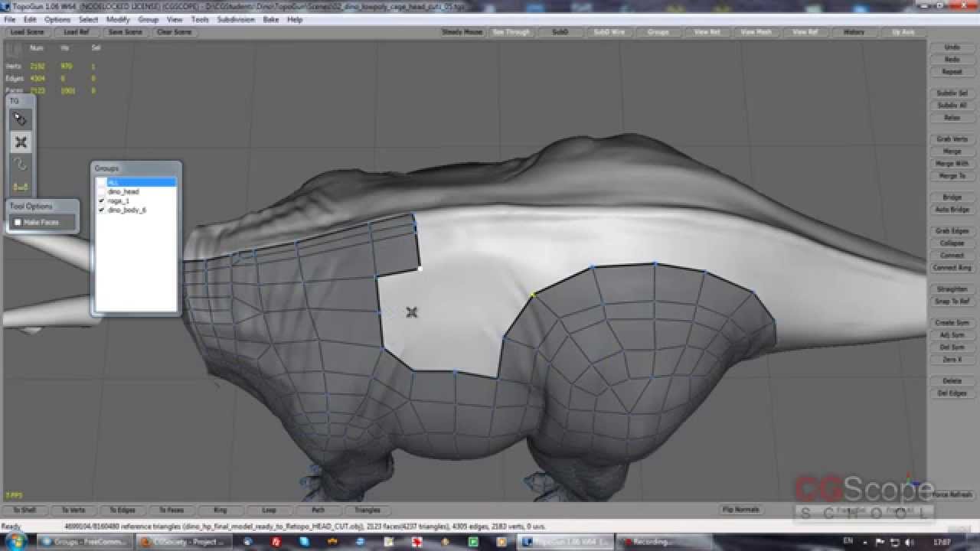Viewport: 980px width, 551px height.
Task: Click the Load Scene button
Action: [28, 32]
